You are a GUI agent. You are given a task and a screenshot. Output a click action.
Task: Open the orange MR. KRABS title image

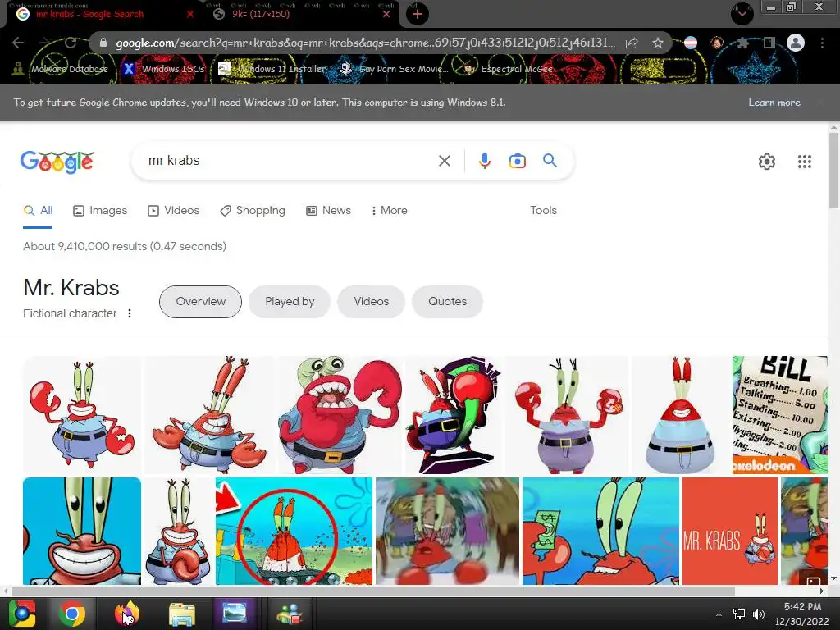[x=729, y=531]
